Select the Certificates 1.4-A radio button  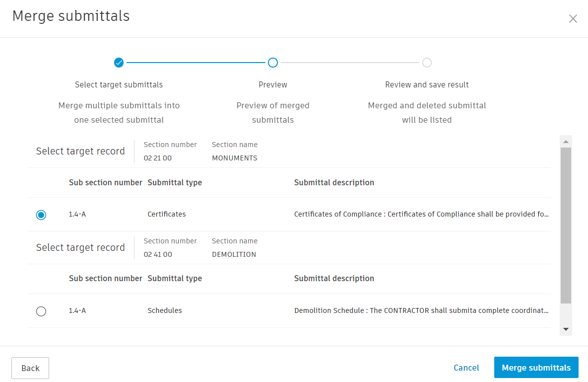click(x=41, y=215)
